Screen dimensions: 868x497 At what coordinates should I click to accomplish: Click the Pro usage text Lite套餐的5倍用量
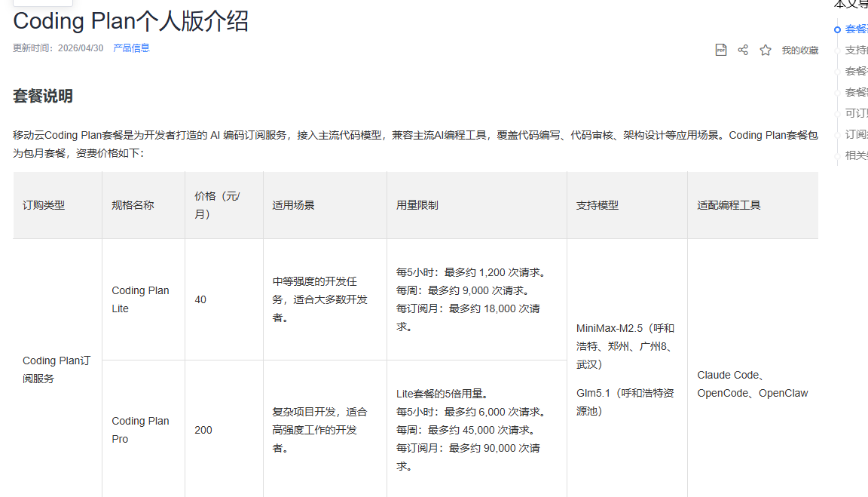point(442,394)
